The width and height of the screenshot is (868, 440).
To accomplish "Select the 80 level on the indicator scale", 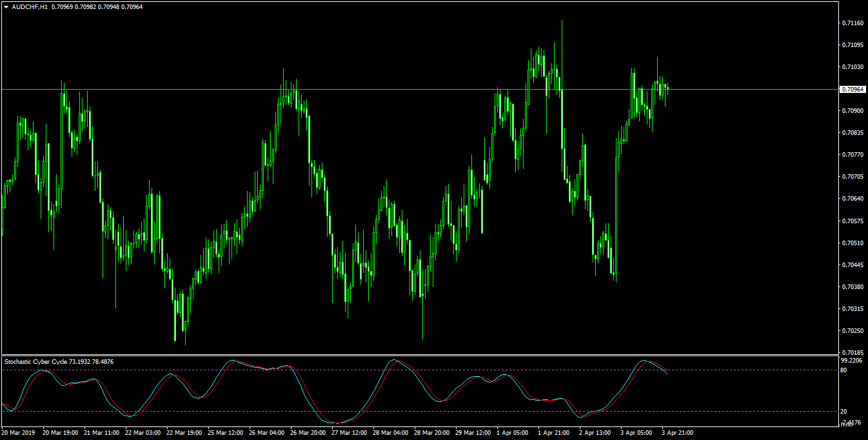I will tap(845, 370).
